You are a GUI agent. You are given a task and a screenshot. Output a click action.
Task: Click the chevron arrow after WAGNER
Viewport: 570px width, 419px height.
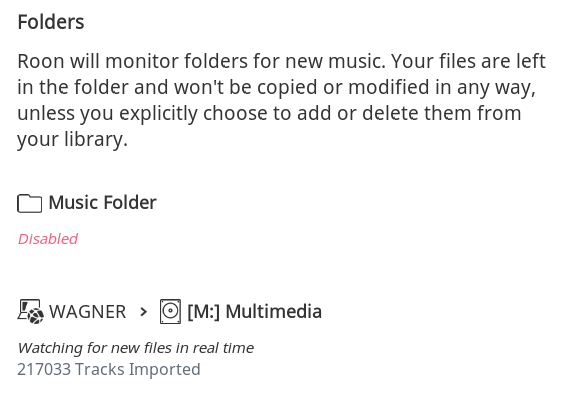144,312
